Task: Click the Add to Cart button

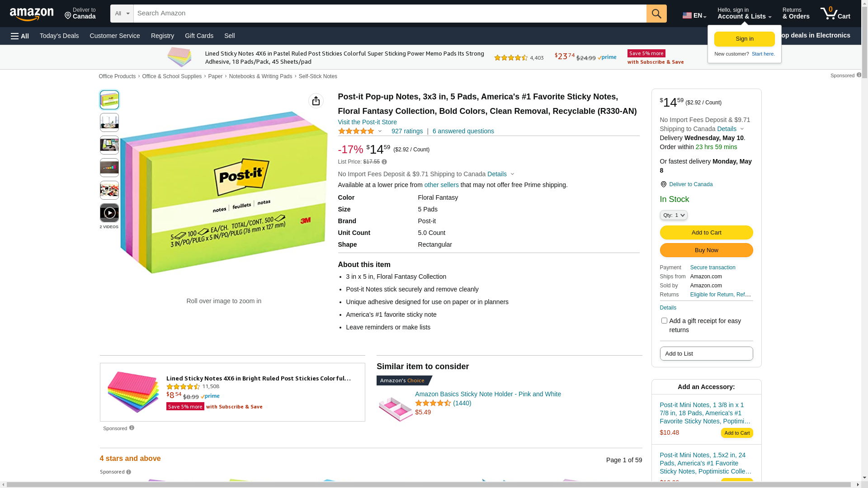Action: pyautogui.click(x=706, y=232)
